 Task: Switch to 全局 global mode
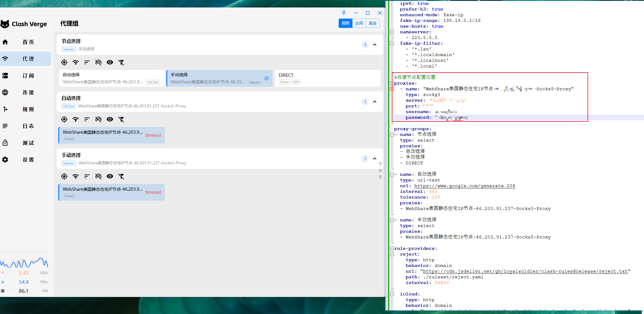(x=359, y=23)
